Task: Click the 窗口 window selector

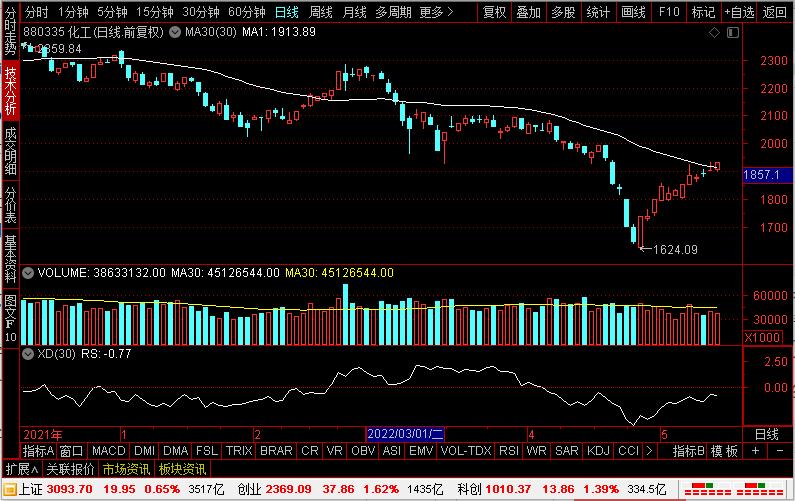Action: click(71, 450)
